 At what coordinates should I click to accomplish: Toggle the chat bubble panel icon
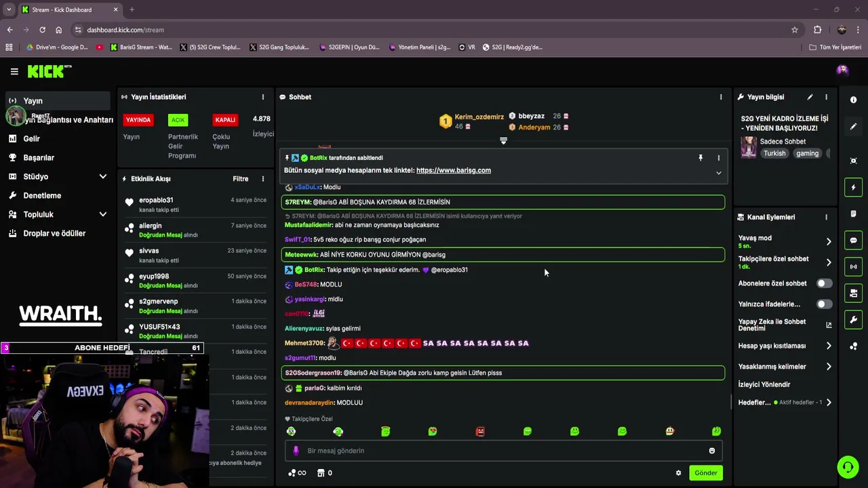coord(853,240)
